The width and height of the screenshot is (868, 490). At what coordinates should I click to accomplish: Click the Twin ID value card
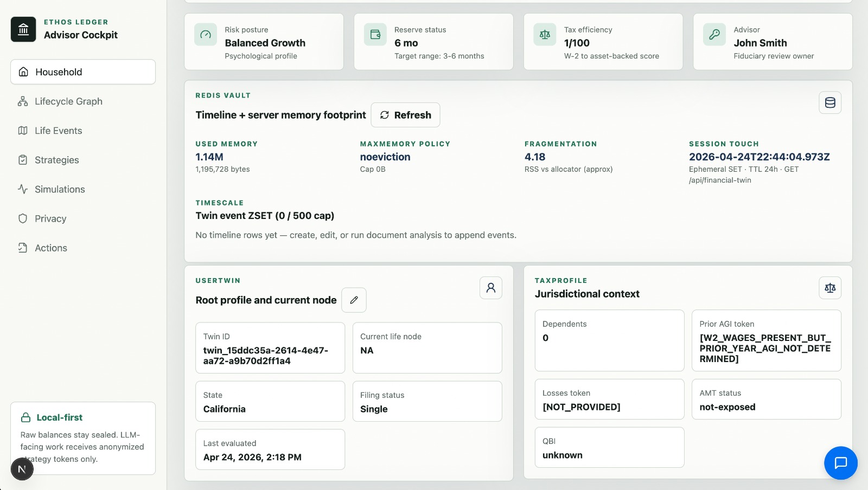pyautogui.click(x=270, y=348)
